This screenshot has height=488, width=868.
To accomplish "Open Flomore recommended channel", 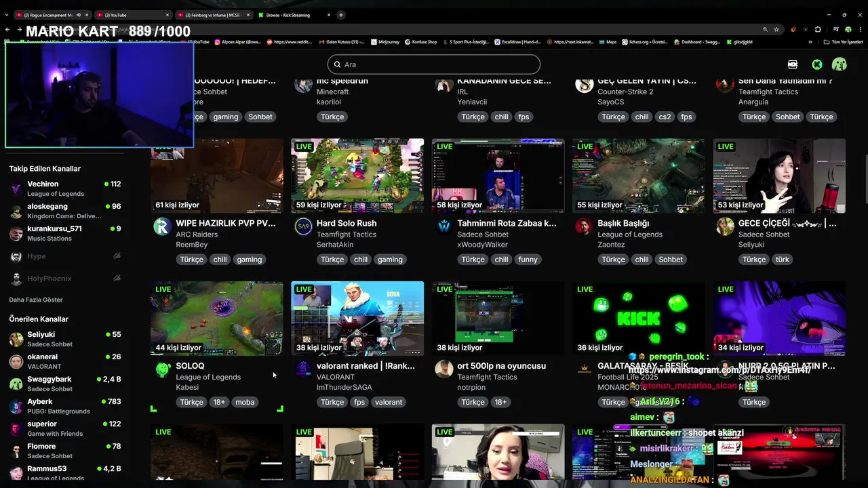I will [65, 451].
